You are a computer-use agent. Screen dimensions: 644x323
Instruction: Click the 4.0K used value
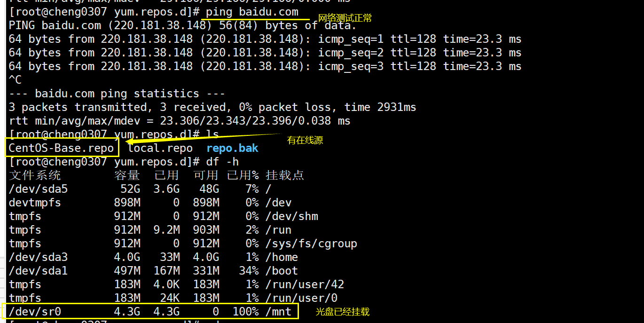tap(166, 284)
